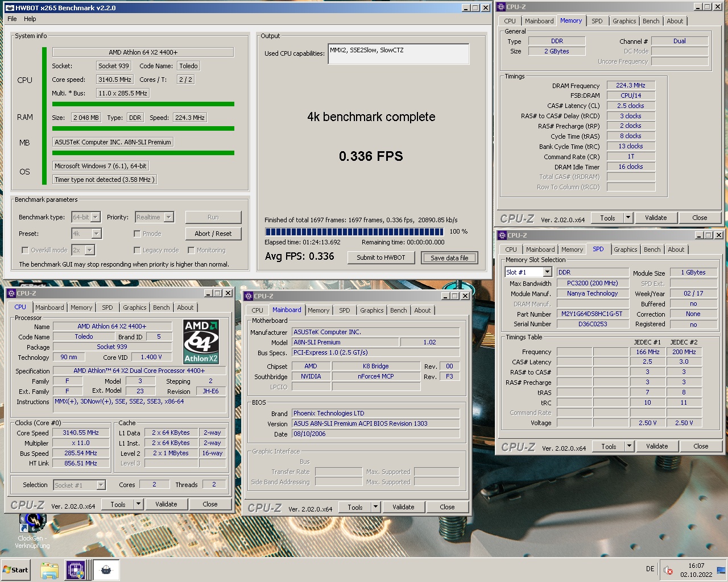Click the Used CPU capabilities text box

[399, 54]
